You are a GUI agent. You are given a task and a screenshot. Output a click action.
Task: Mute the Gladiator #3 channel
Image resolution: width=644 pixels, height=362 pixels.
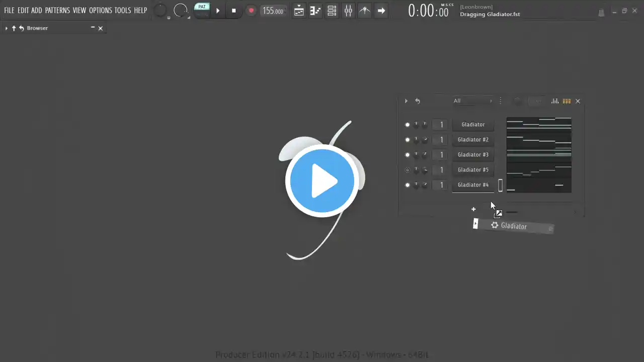408,155
